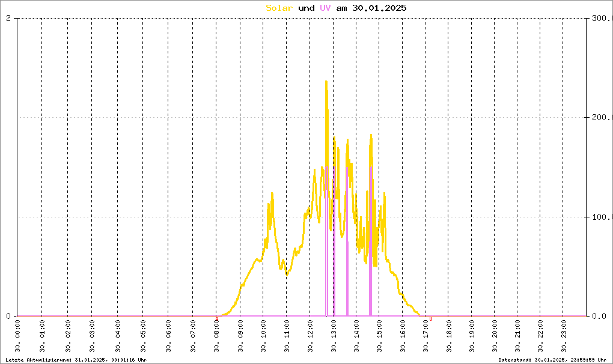Click the date '30.01.2025' in chart title

click(380, 8)
